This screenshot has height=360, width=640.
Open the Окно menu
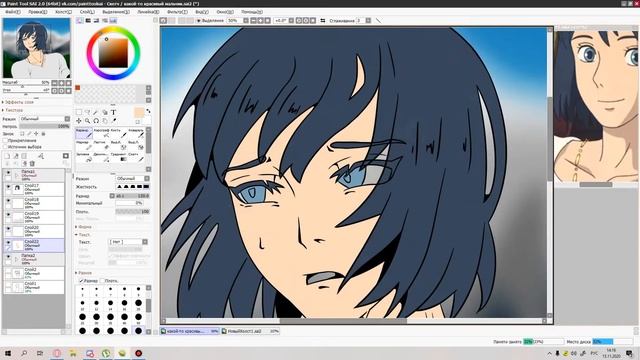pos(225,12)
